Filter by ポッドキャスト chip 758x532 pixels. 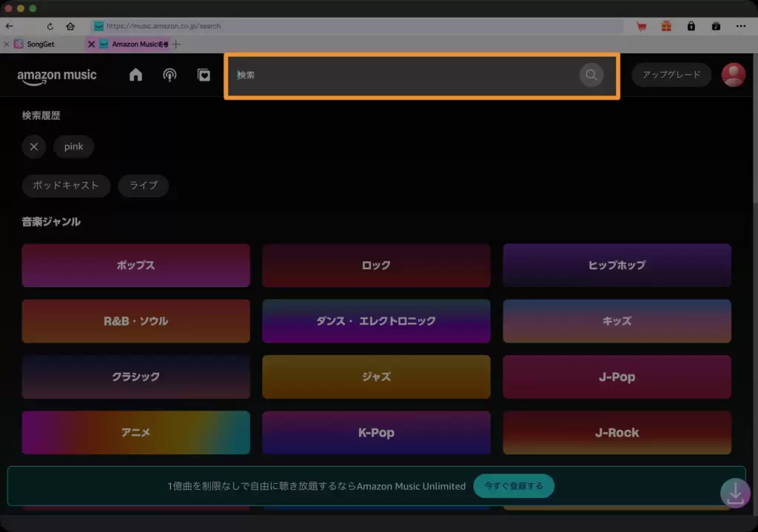(x=66, y=185)
